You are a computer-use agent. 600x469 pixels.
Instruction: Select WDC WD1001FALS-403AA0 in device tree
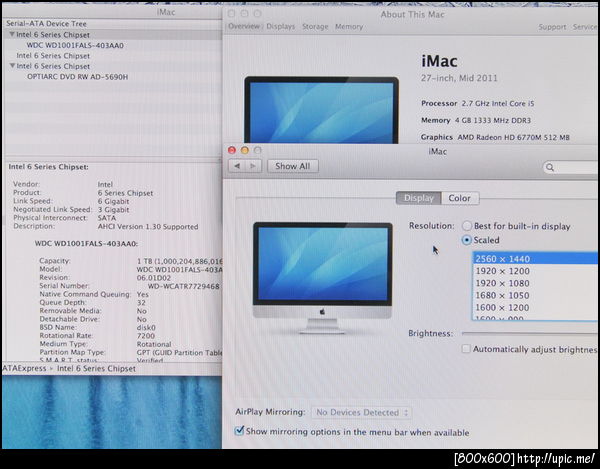pos(75,45)
